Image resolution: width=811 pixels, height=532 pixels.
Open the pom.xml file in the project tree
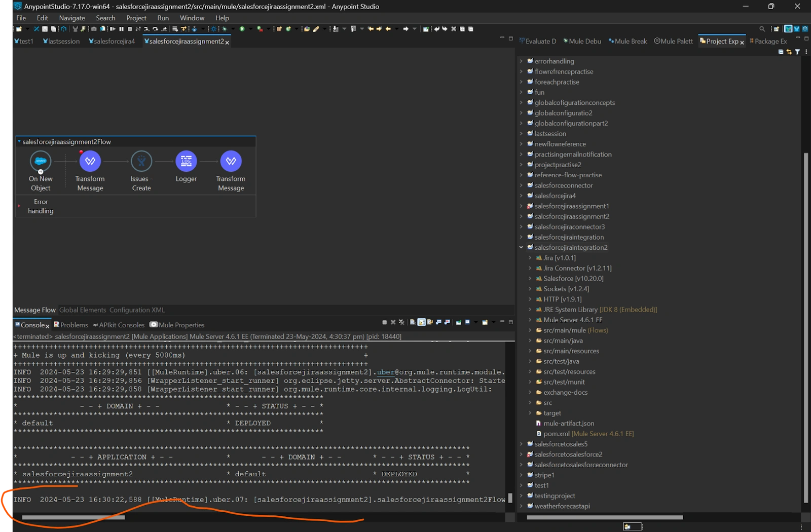pos(556,434)
